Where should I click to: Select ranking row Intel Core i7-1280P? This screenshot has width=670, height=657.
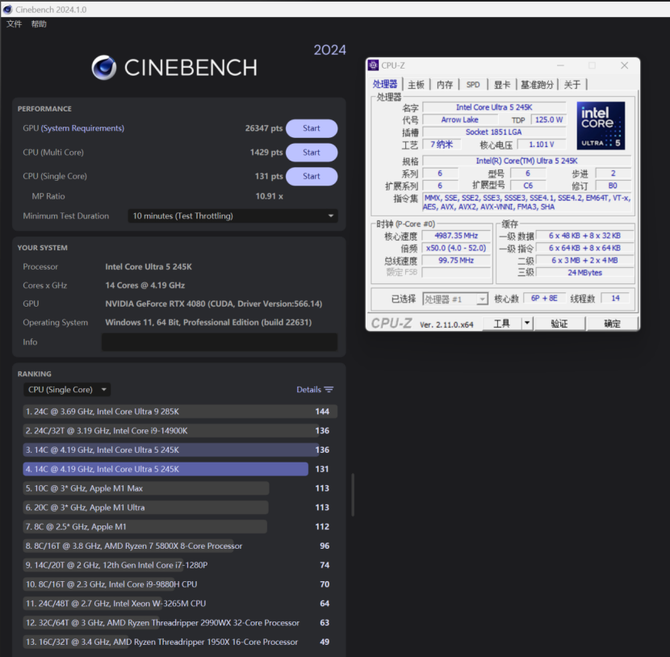pos(180,565)
